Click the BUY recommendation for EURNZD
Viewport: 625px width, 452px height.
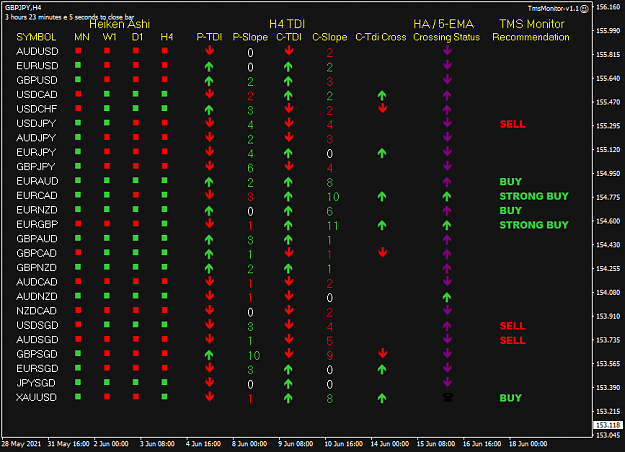coord(511,210)
